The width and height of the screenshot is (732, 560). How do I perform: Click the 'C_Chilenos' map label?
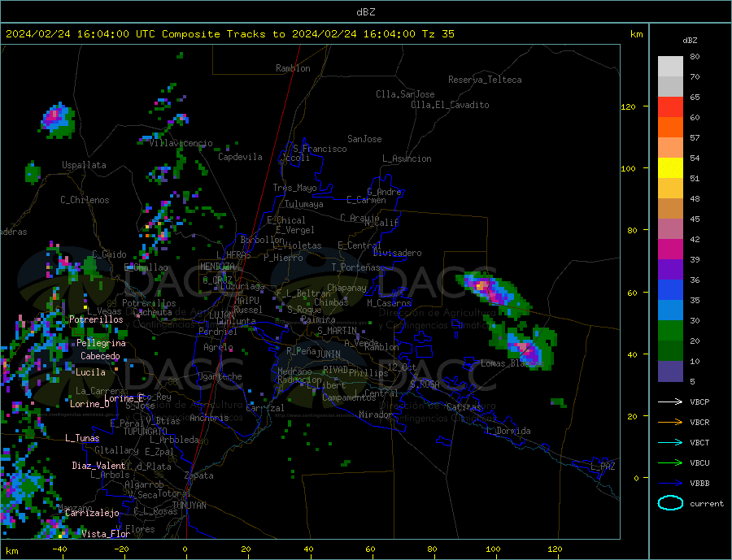click(x=85, y=200)
